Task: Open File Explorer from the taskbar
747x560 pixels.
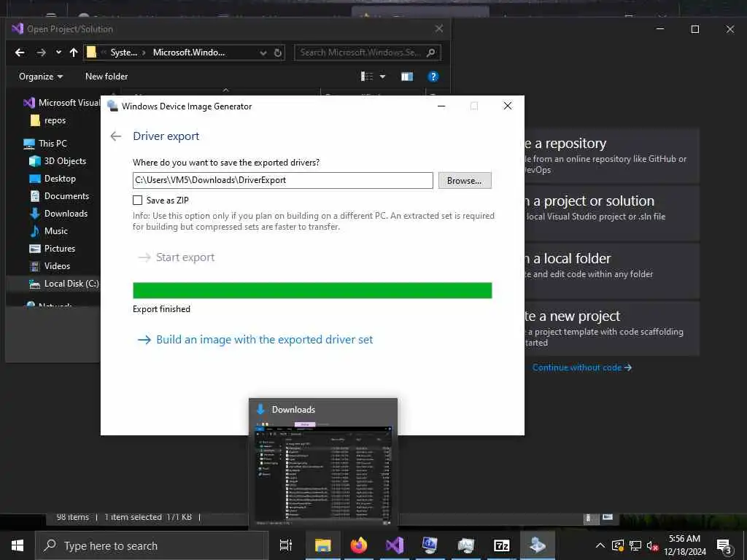Action: point(322,545)
